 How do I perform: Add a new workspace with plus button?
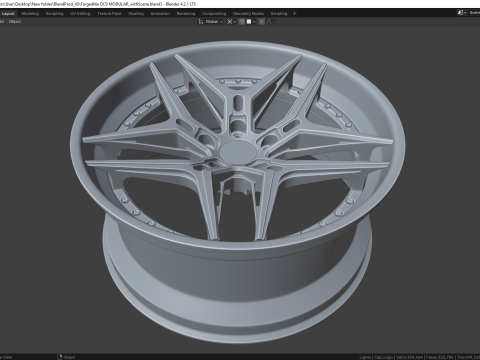tap(294, 14)
